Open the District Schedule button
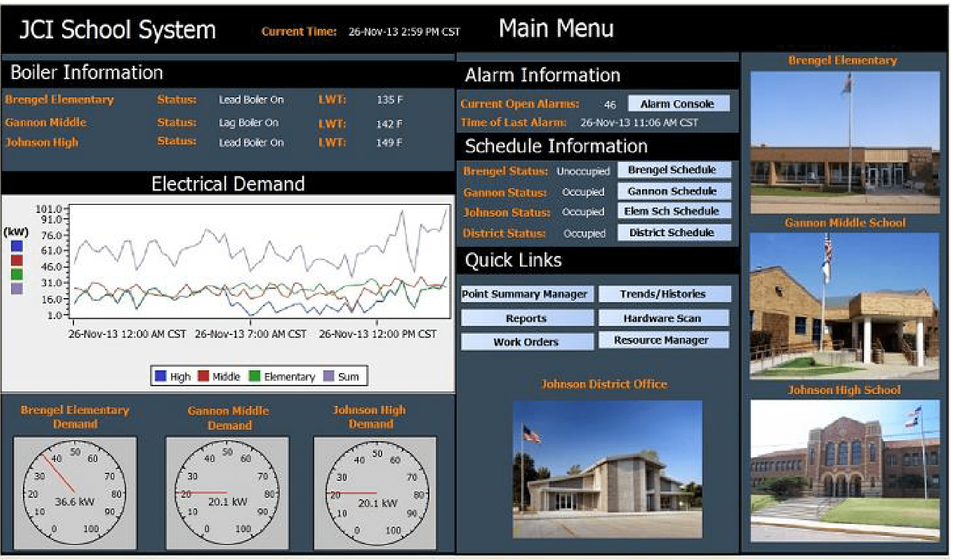 (674, 232)
